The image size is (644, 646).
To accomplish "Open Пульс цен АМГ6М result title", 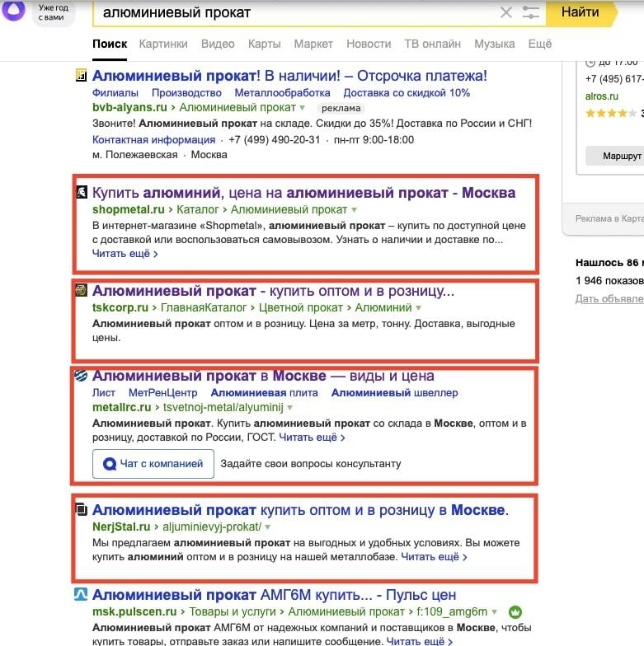I will click(x=274, y=595).
